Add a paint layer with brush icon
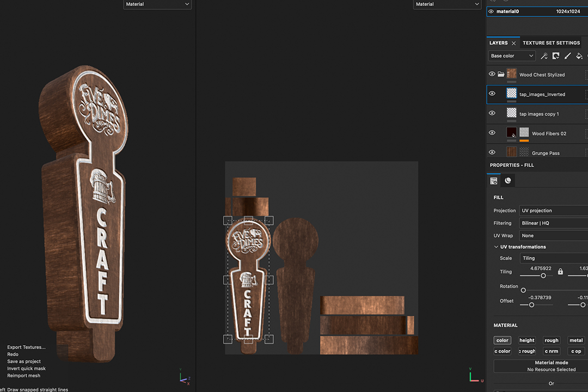The image size is (588, 392). tap(568, 56)
